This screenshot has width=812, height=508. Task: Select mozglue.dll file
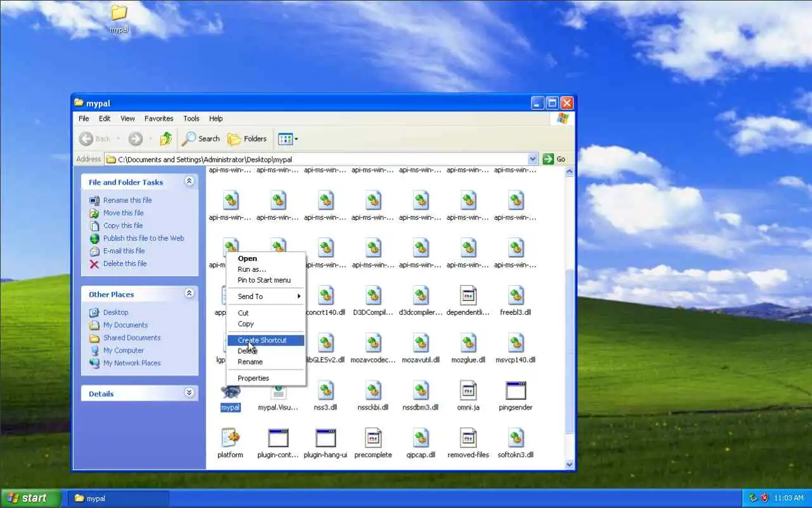tap(468, 349)
